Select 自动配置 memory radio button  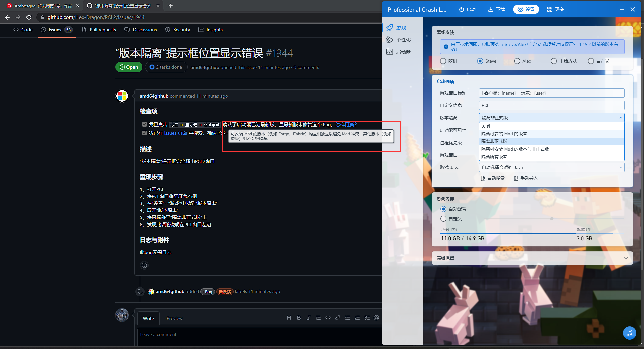443,209
